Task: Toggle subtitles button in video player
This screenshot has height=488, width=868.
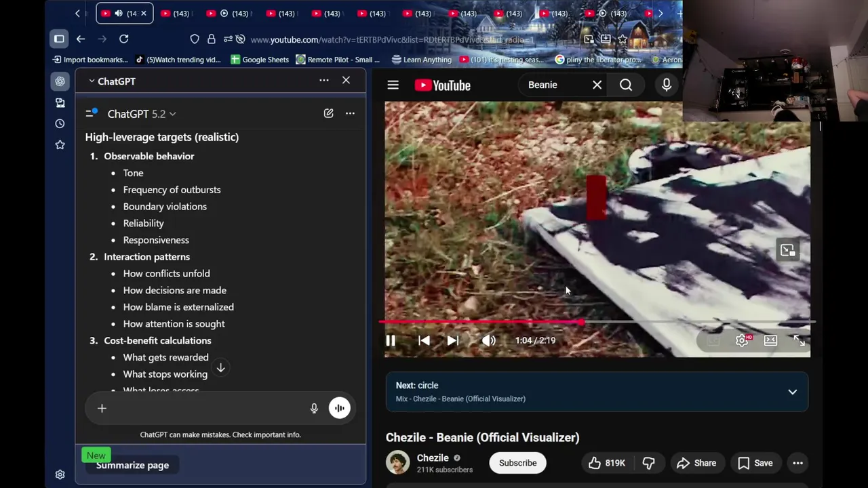Action: pos(713,340)
